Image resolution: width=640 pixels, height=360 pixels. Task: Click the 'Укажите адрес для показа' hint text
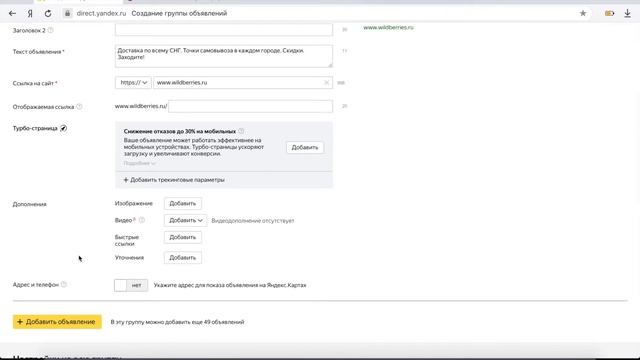pos(230,285)
